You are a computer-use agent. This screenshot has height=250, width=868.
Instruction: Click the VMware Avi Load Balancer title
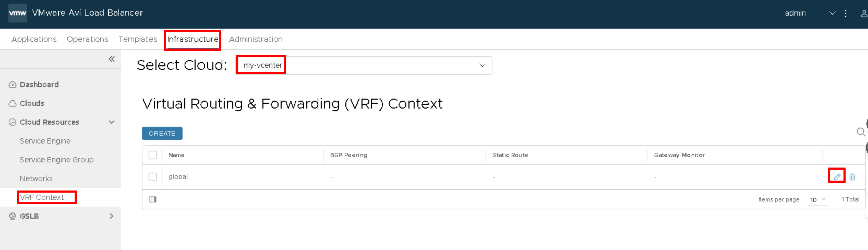coord(88,13)
